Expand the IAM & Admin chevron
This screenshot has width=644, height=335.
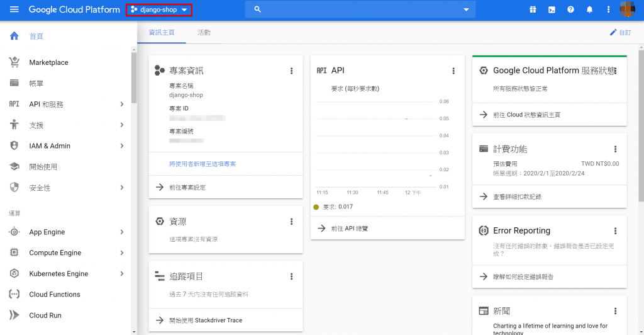121,146
